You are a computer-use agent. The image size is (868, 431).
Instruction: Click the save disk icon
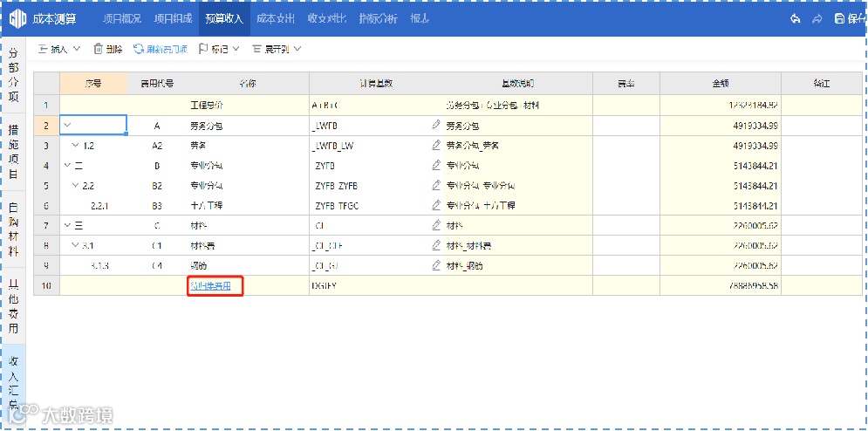tap(839, 19)
